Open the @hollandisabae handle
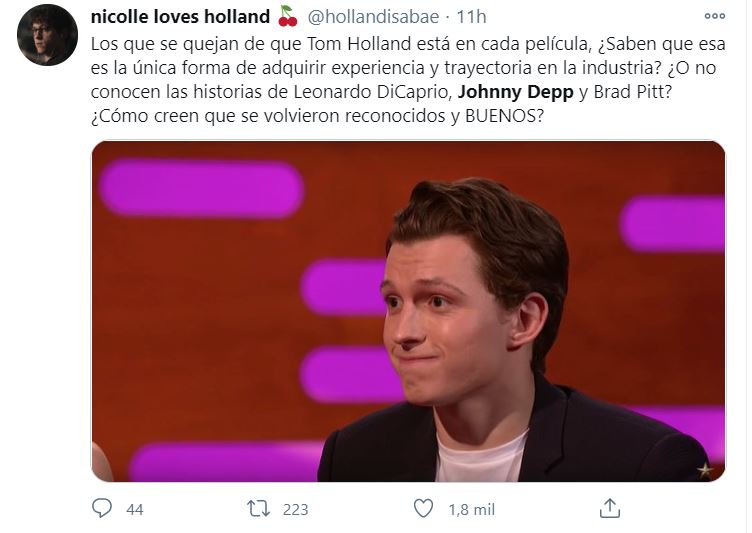 [x=373, y=17]
